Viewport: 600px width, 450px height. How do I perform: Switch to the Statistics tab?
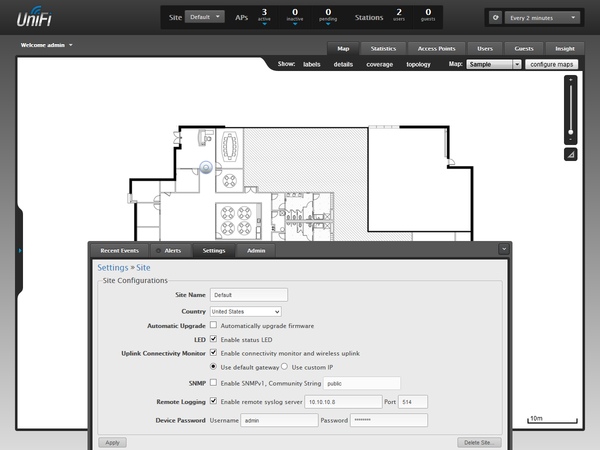click(x=383, y=49)
